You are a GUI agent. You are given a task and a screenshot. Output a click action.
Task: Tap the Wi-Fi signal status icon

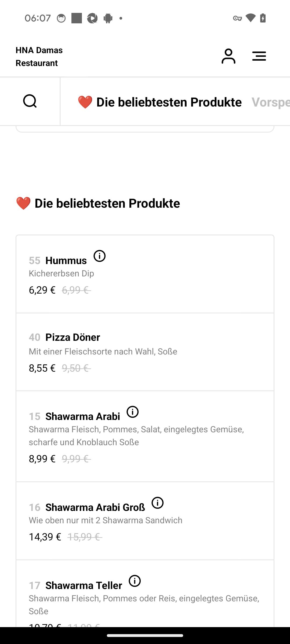click(x=250, y=18)
